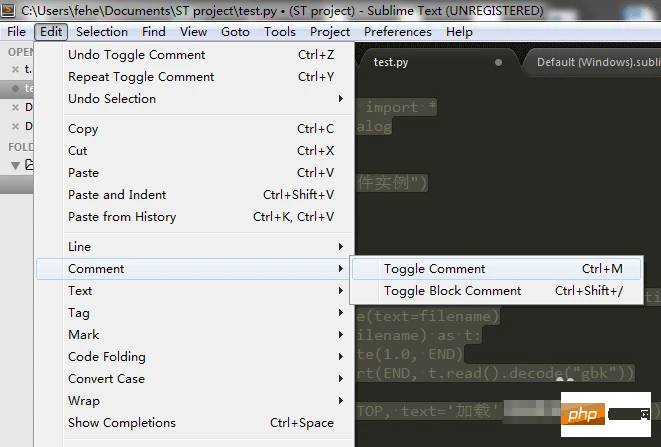Open the File menu

[x=16, y=32]
